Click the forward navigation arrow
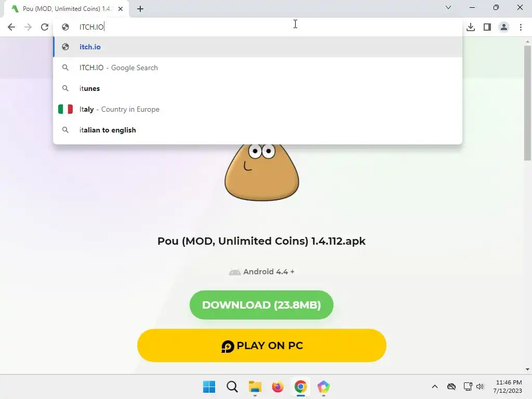 [28, 27]
